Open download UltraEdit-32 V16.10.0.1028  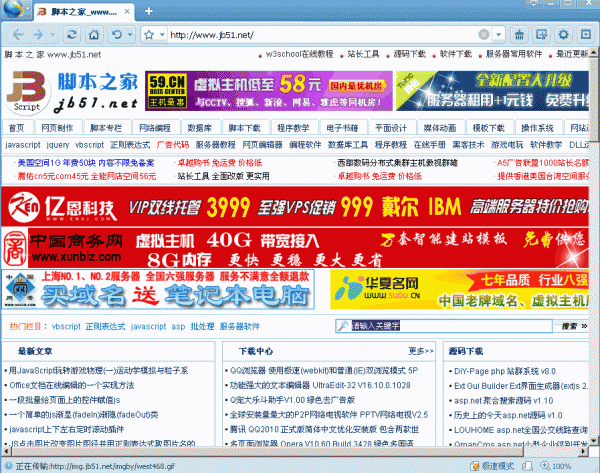point(320,385)
